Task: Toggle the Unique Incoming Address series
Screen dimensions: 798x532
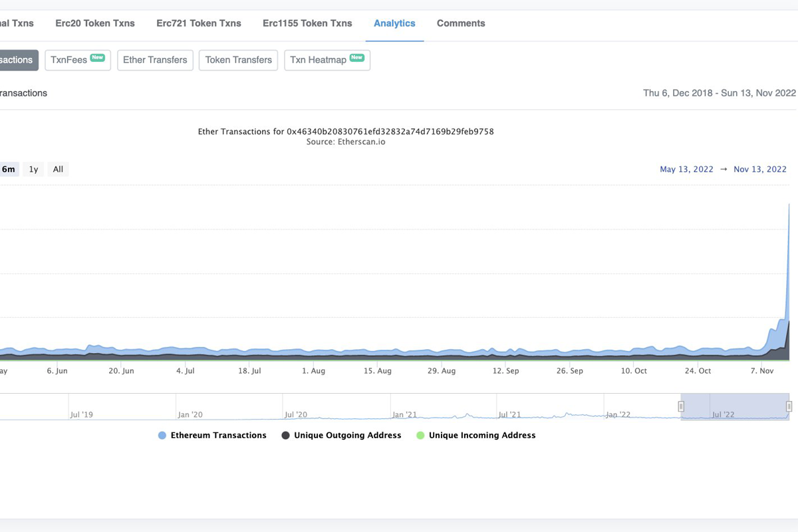Action: pyautogui.click(x=475, y=436)
